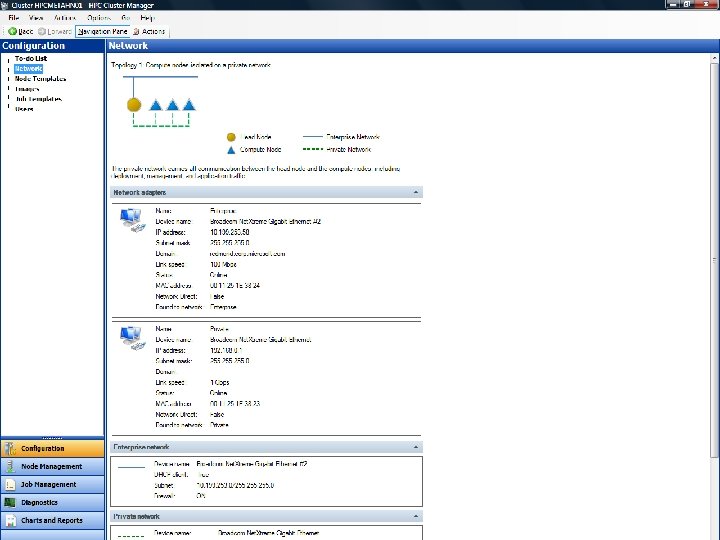Toggle the Actions pane button
The width and height of the screenshot is (720, 540).
point(149,31)
